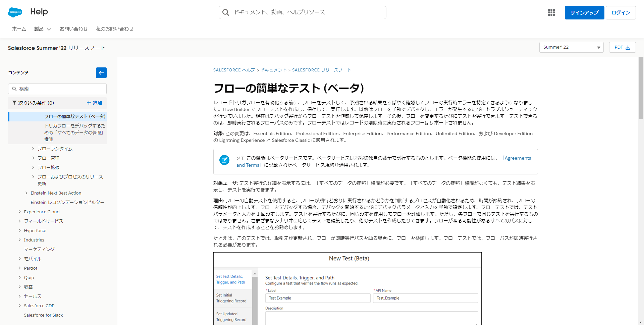
Task: Open the 私のお問い合わせ menu item
Action: click(115, 29)
